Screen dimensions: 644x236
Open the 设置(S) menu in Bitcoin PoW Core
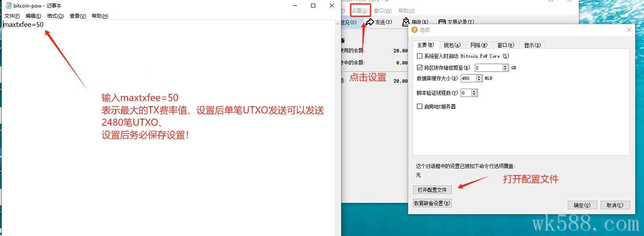pyautogui.click(x=359, y=11)
